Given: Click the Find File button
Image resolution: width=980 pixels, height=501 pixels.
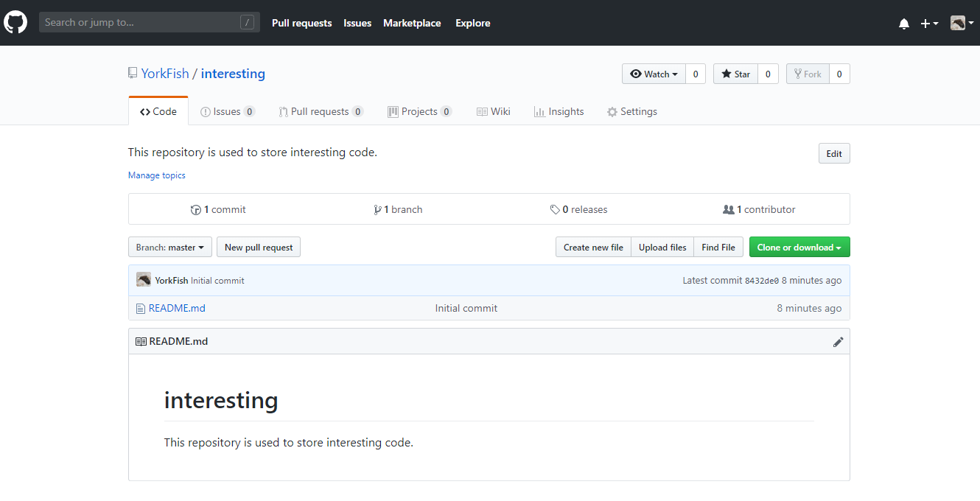Looking at the screenshot, I should pos(718,247).
